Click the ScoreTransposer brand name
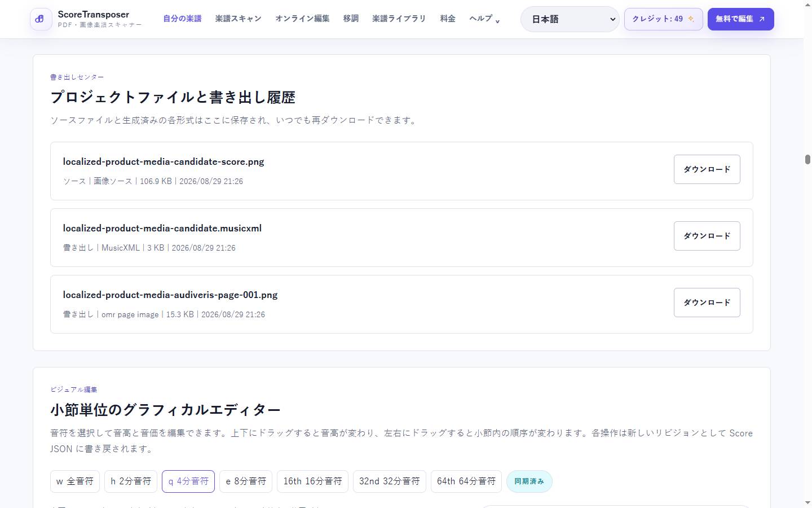The height and width of the screenshot is (508, 812). coord(94,15)
